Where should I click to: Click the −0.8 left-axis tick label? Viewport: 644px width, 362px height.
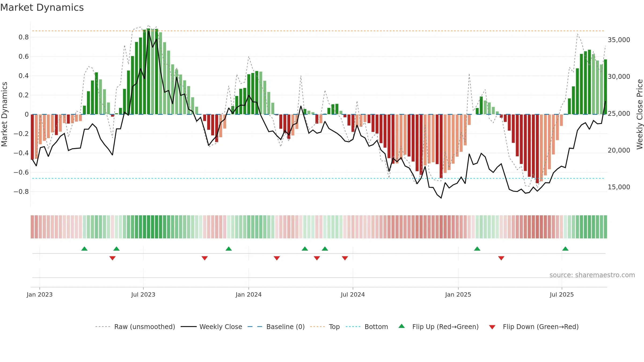coord(21,191)
